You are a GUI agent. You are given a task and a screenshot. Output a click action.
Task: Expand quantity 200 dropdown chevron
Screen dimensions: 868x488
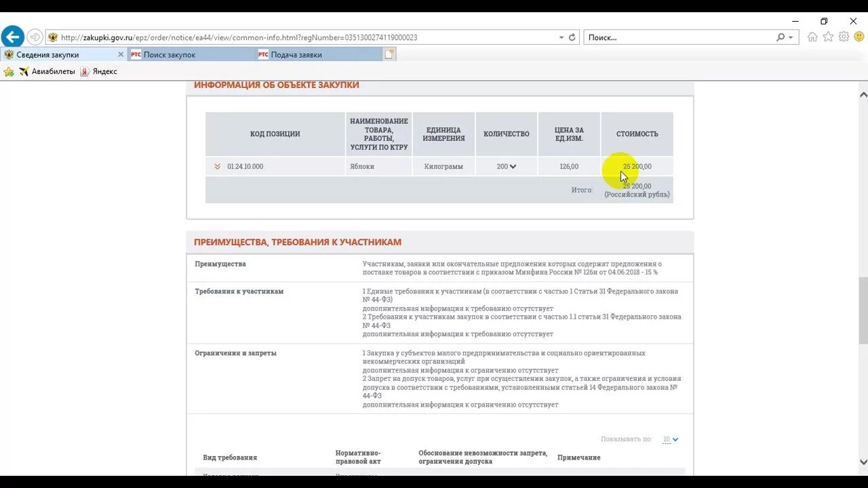pos(513,166)
